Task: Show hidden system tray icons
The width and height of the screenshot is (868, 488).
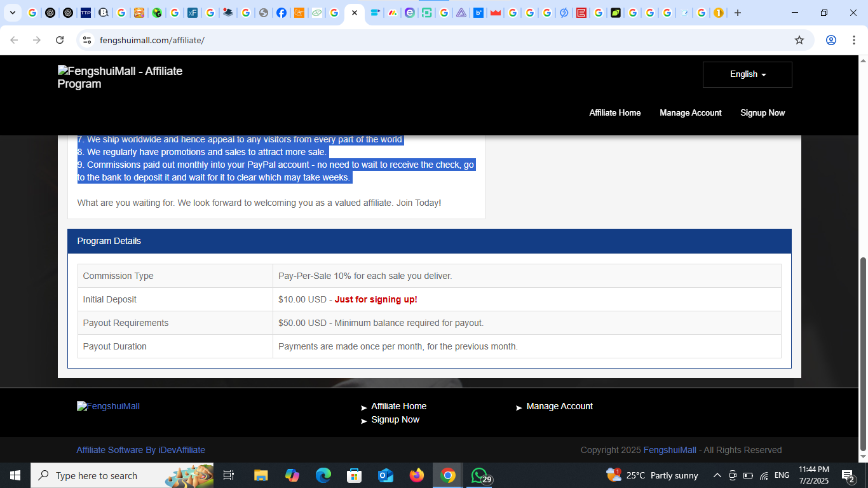Action: (x=717, y=475)
